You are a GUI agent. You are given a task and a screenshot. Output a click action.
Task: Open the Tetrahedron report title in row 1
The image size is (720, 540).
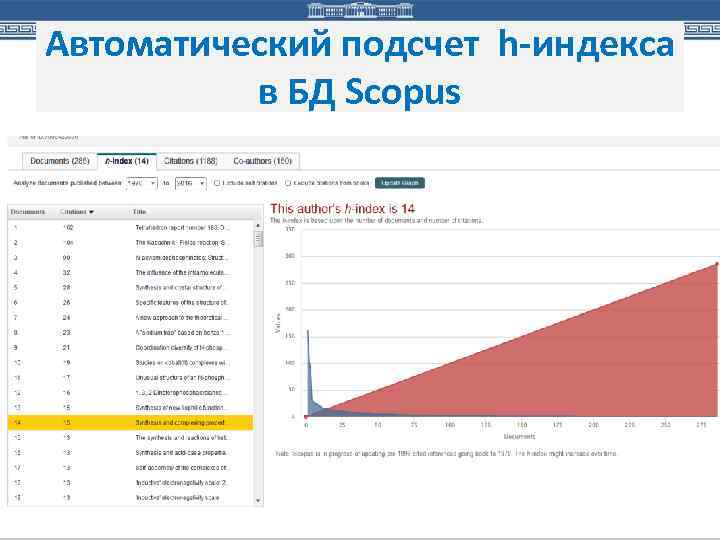(x=182, y=228)
